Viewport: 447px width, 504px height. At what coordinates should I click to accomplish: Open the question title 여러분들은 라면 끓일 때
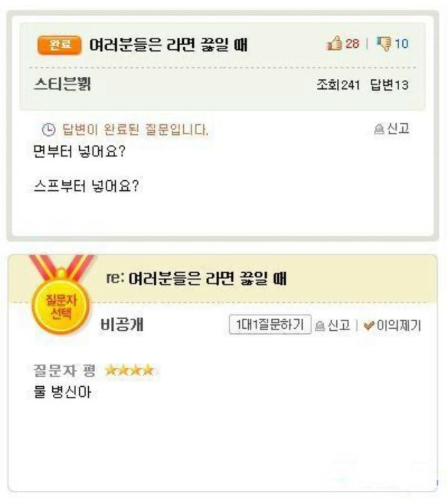coord(169,44)
